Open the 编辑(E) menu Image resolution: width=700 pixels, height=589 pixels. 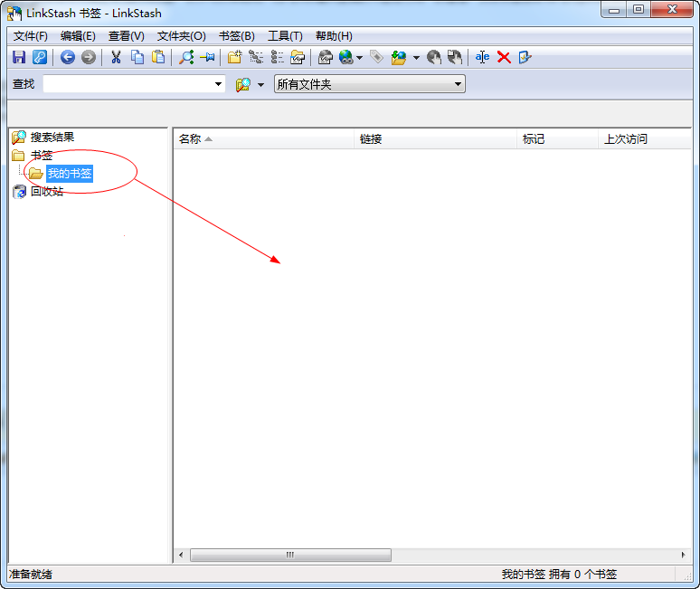coord(78,35)
